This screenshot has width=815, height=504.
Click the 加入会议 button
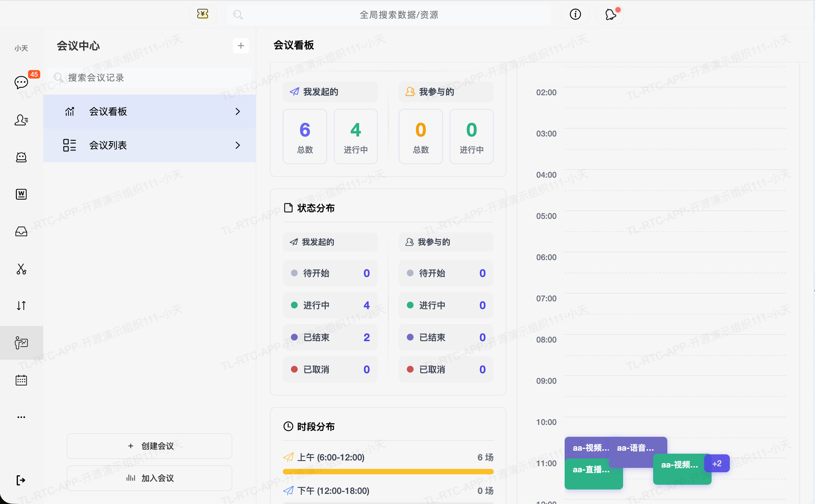point(149,478)
